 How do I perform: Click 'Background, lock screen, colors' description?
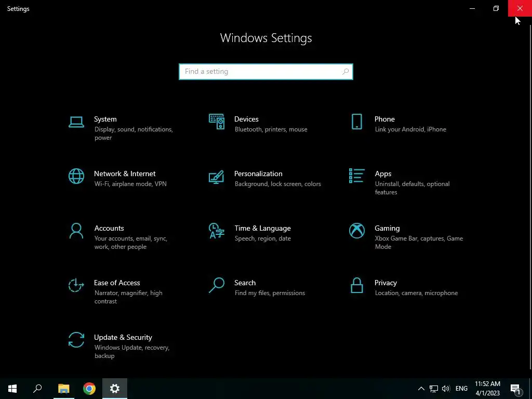pyautogui.click(x=277, y=184)
